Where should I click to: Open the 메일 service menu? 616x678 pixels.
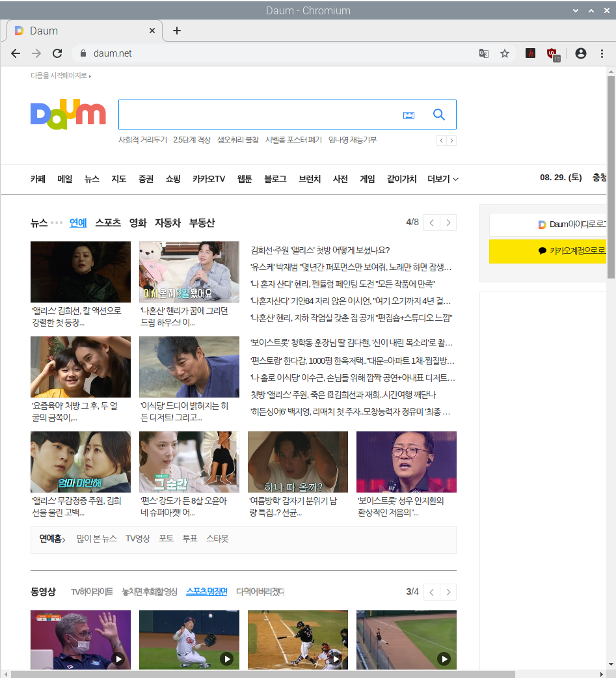click(x=65, y=178)
